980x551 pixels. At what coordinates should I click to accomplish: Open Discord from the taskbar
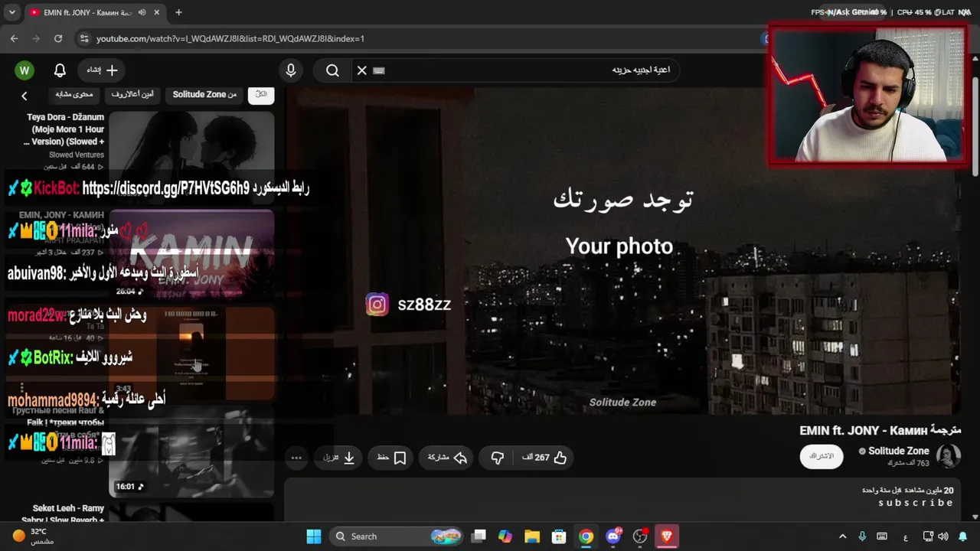[613, 536]
